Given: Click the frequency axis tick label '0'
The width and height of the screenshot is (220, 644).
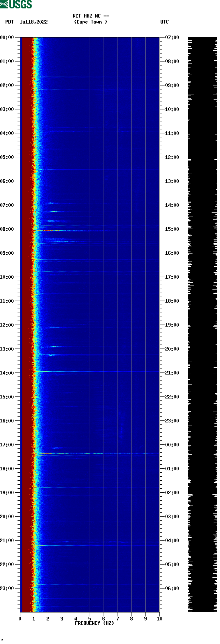Looking at the screenshot, I should pyautogui.click(x=20, y=619).
